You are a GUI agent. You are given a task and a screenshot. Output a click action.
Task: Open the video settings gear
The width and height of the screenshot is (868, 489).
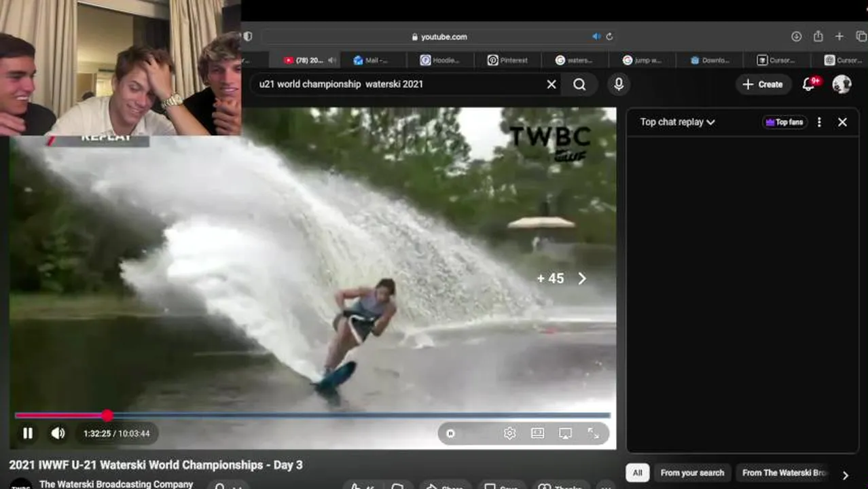[x=509, y=433]
